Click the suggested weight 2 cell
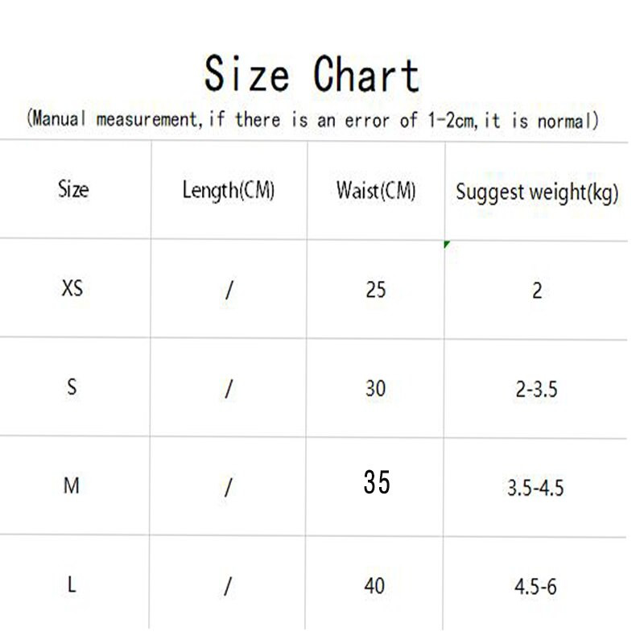 (x=537, y=290)
